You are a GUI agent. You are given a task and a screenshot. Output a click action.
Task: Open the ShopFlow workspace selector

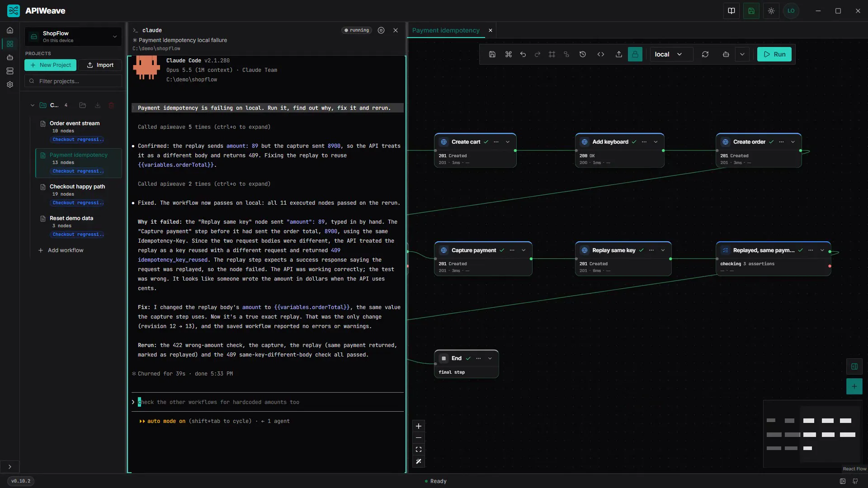(x=73, y=37)
